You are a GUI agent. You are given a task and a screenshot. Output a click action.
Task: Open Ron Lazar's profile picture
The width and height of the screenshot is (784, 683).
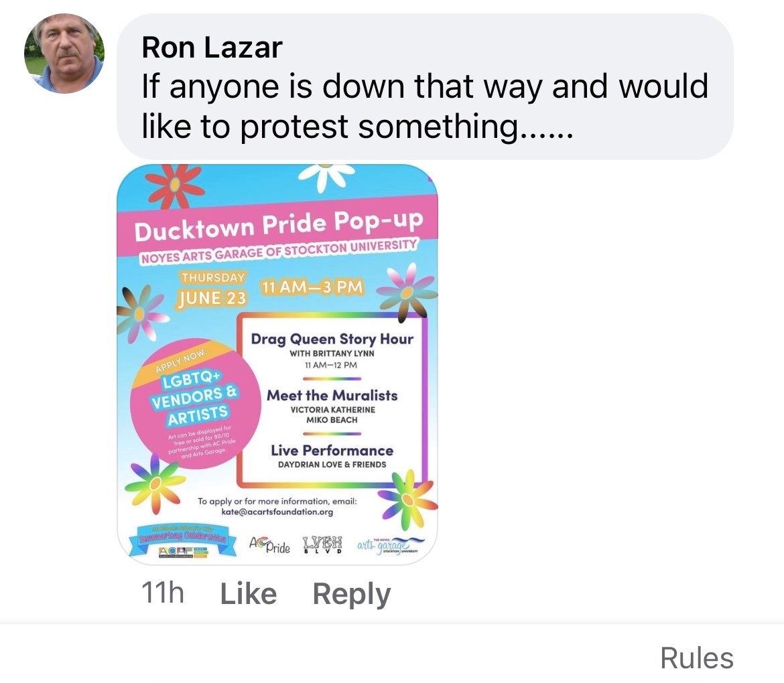[x=64, y=53]
